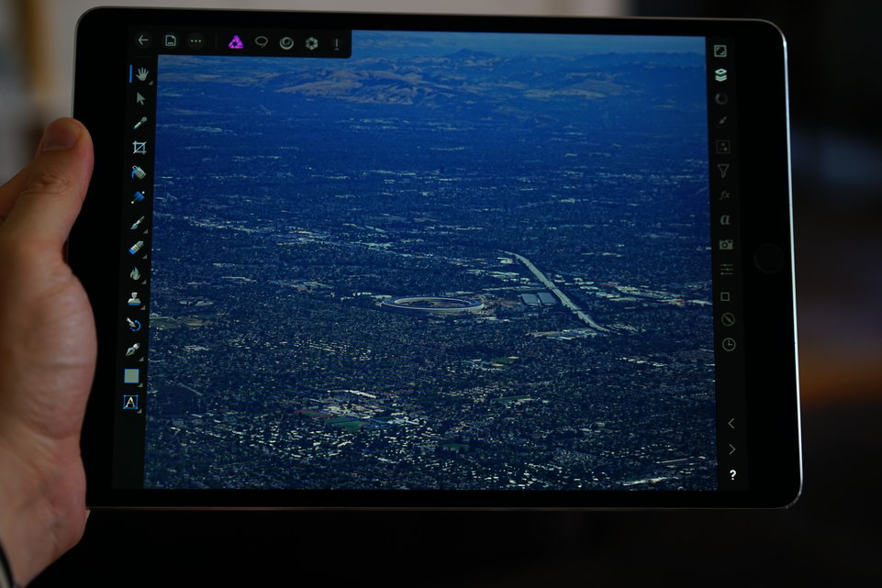The image size is (882, 588).
Task: Switch to the Develop persona aperture icon
Action: [x=312, y=43]
